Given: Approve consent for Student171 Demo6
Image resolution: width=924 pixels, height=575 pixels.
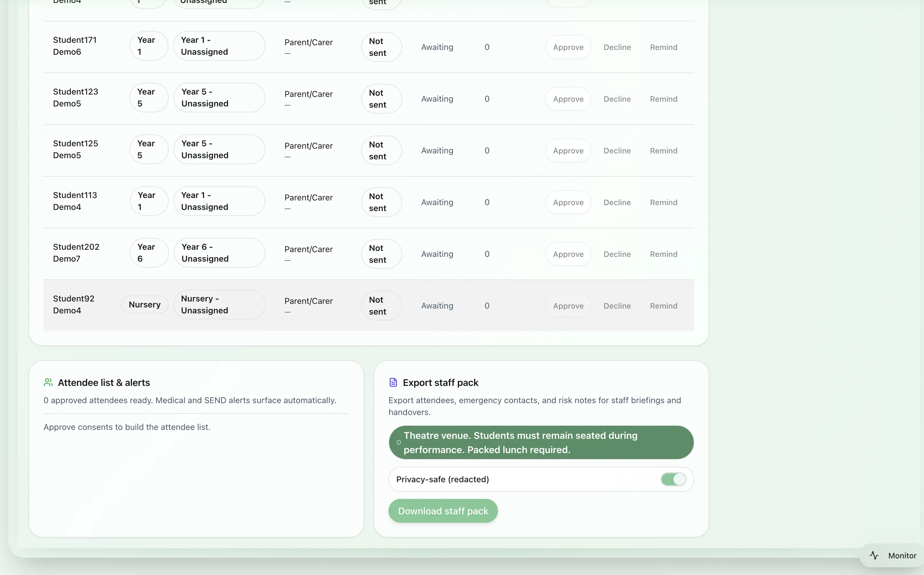Looking at the screenshot, I should [x=568, y=47].
